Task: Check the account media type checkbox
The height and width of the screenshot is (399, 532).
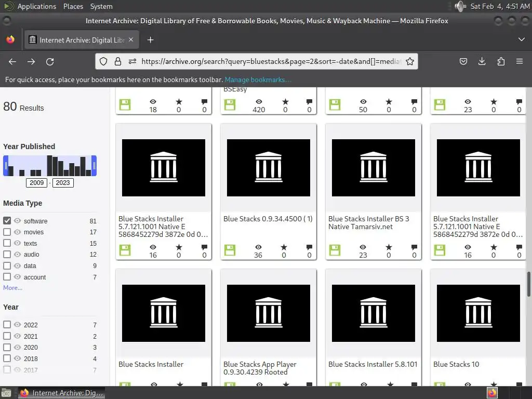Action: [x=7, y=276]
